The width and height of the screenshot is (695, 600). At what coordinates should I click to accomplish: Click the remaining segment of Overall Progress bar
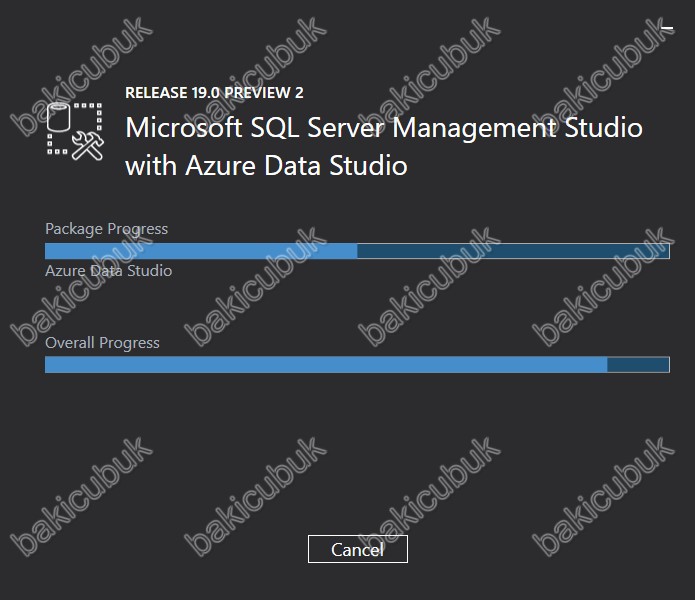638,365
